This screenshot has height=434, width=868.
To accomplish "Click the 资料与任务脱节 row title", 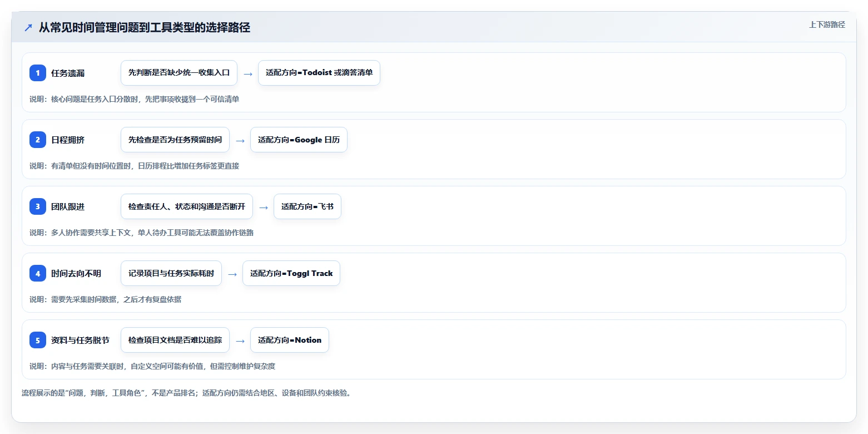I will pos(80,340).
